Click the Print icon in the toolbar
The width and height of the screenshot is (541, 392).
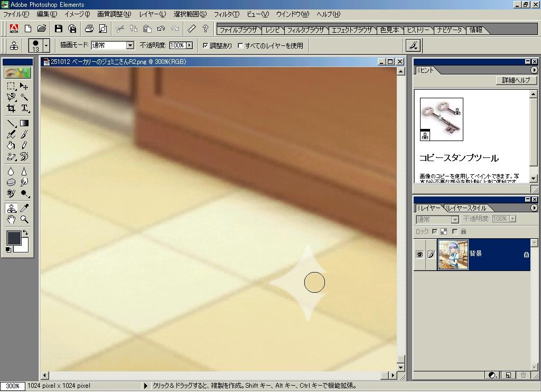[x=89, y=29]
